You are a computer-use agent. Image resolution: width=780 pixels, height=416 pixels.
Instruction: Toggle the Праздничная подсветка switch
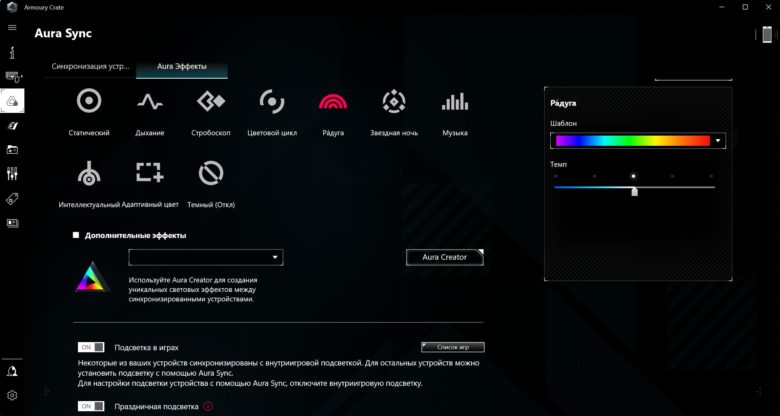click(91, 407)
